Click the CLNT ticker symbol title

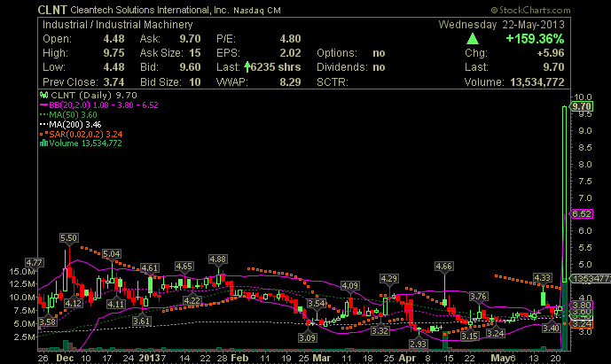(52, 10)
